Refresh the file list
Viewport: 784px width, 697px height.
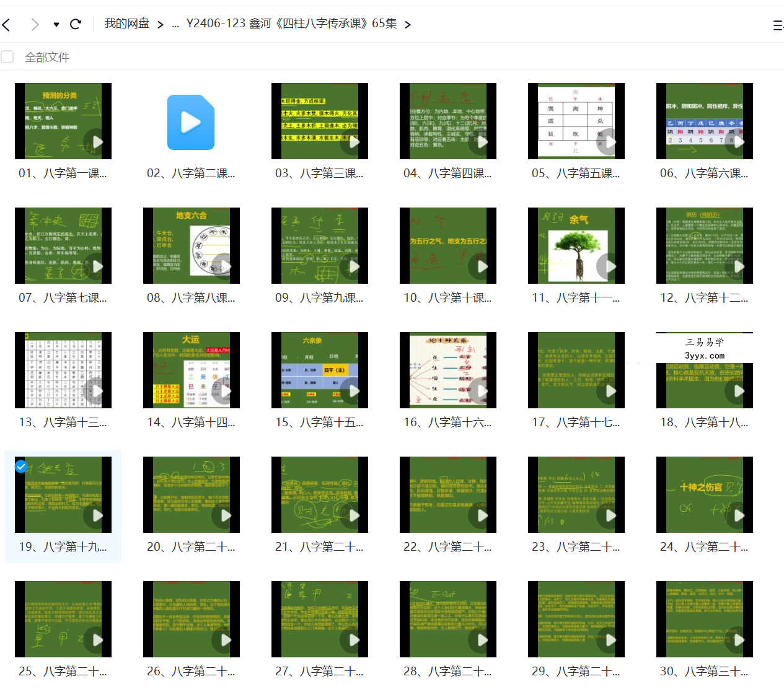76,24
